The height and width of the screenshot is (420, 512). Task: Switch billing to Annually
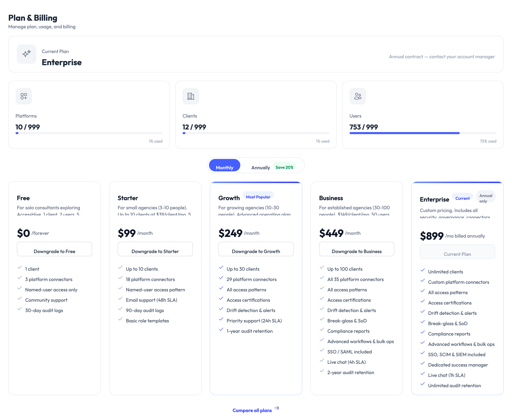coord(260,167)
